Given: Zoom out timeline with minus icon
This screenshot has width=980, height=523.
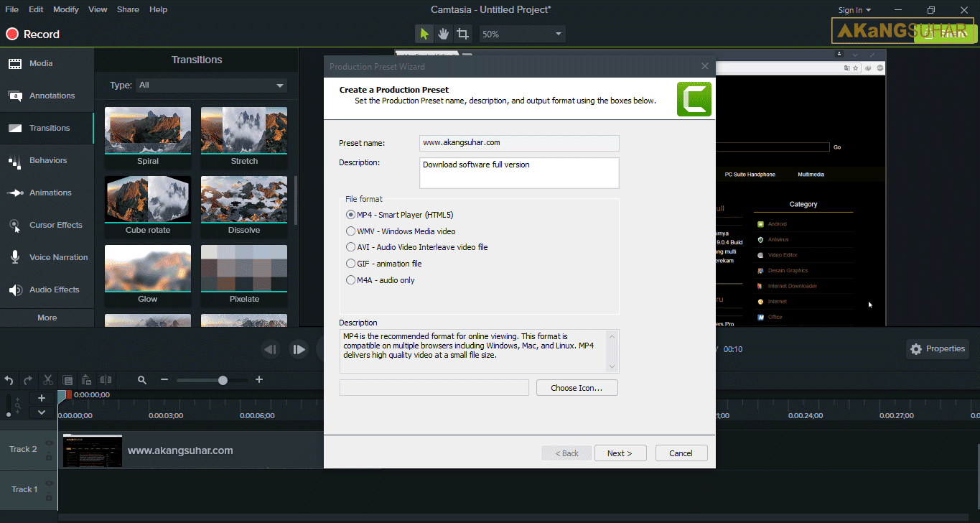Looking at the screenshot, I should coord(164,380).
